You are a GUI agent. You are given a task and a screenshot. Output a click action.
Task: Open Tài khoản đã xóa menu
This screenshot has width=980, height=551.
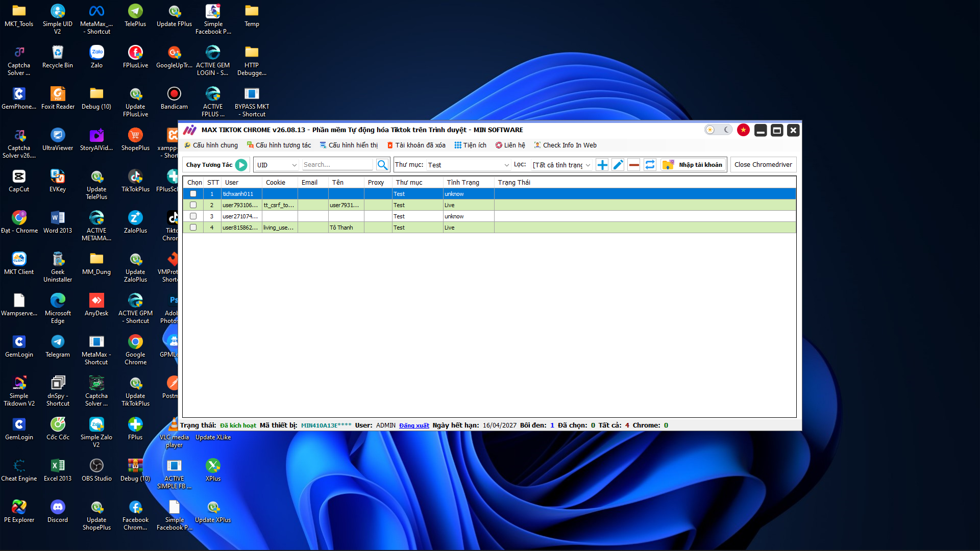point(416,145)
